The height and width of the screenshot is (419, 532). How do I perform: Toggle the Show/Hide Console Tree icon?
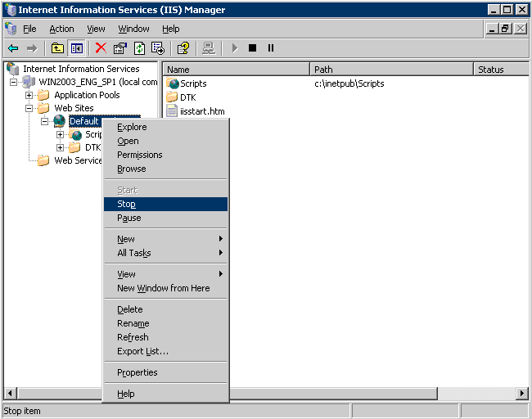(76, 48)
